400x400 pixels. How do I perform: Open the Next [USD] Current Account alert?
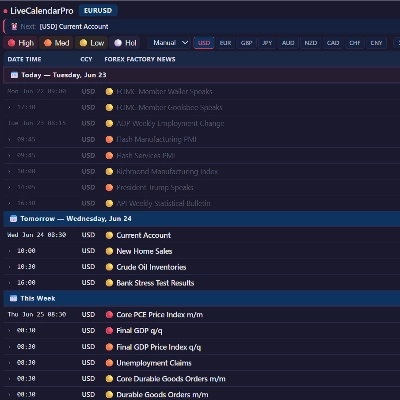pyautogui.click(x=202, y=27)
